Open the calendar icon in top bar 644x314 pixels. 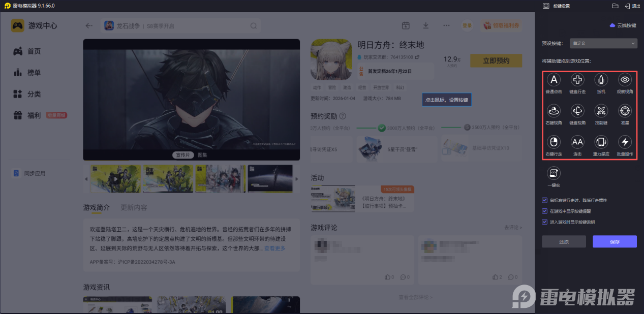coord(406,25)
